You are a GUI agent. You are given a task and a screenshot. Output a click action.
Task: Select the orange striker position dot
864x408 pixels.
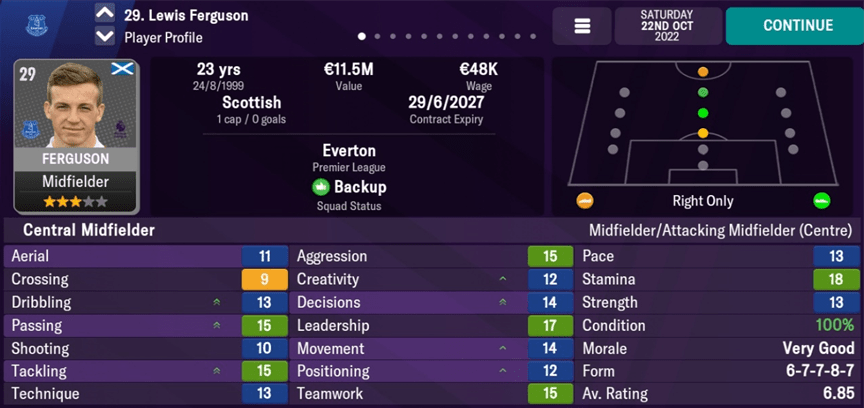[x=703, y=72]
